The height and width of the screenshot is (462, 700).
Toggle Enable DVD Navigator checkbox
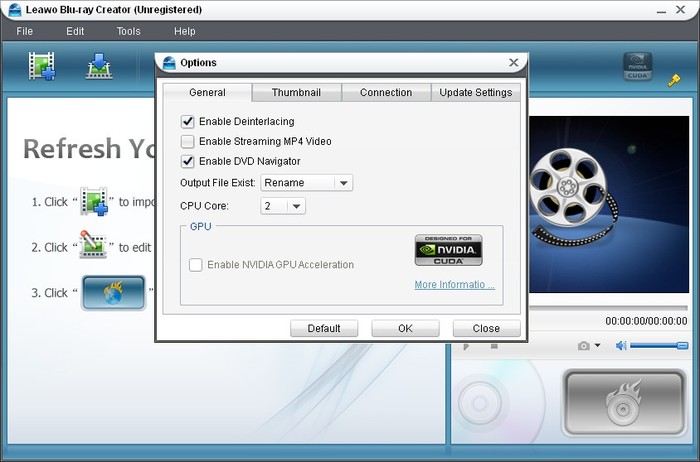(188, 161)
